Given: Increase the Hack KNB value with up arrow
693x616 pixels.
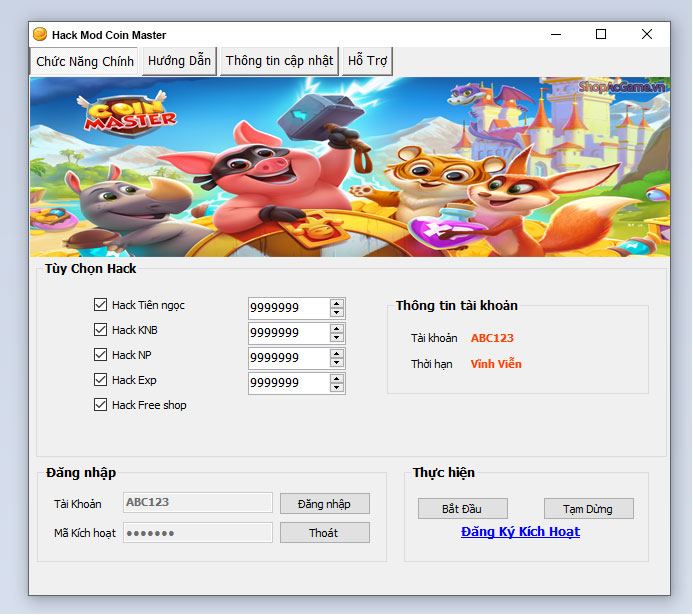Looking at the screenshot, I should [x=337, y=328].
